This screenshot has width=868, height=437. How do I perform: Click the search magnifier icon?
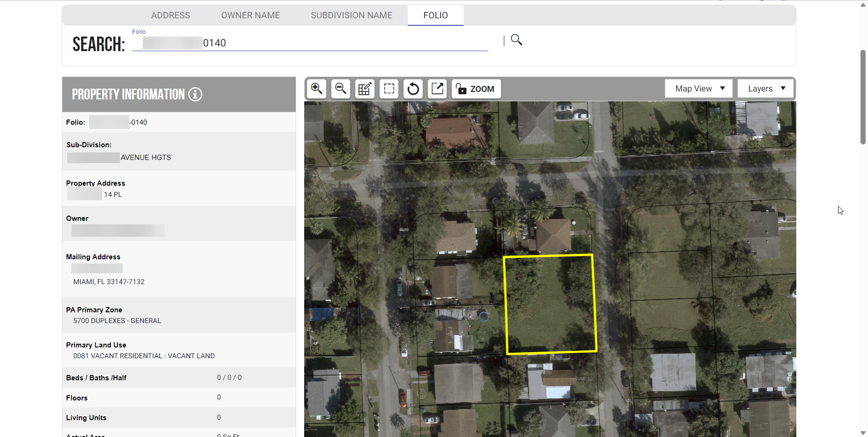tap(516, 40)
